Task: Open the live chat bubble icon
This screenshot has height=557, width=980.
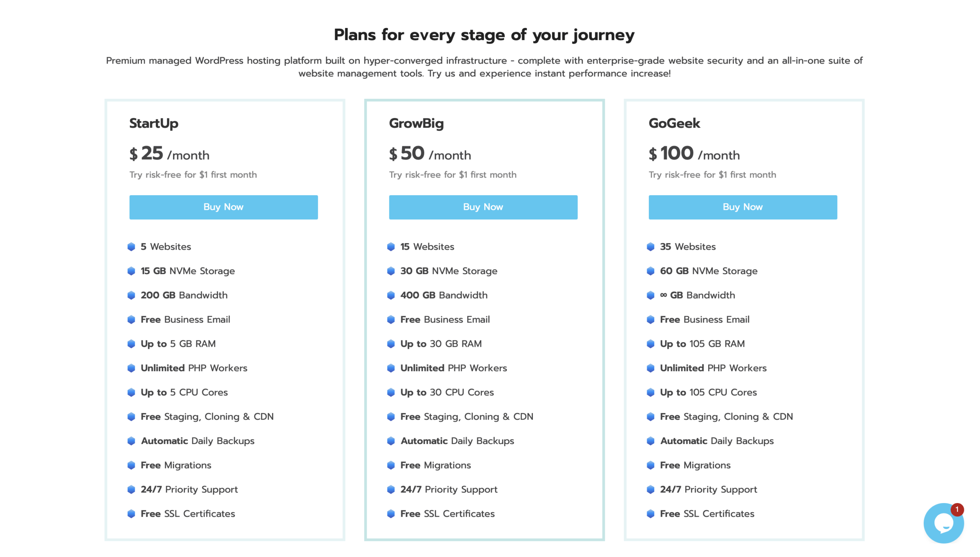Action: [x=942, y=523]
